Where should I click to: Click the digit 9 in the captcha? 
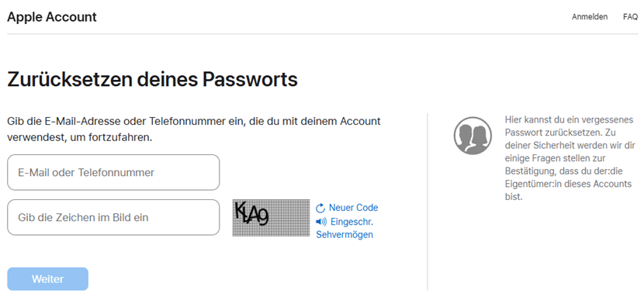[x=263, y=218]
